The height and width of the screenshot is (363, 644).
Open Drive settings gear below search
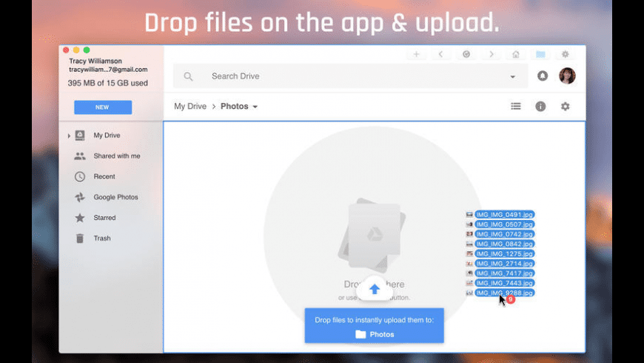[565, 107]
